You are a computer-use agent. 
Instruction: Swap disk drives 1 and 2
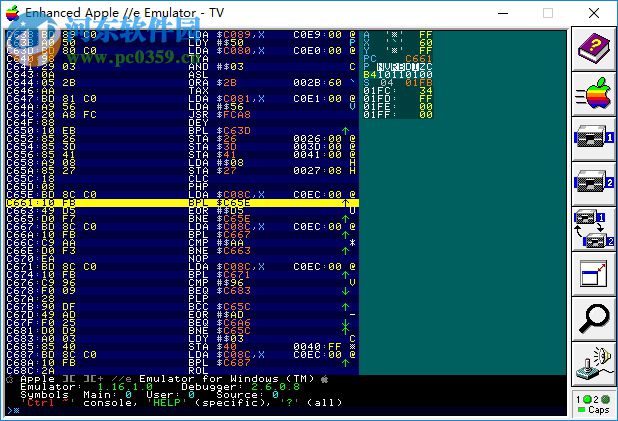[594, 228]
